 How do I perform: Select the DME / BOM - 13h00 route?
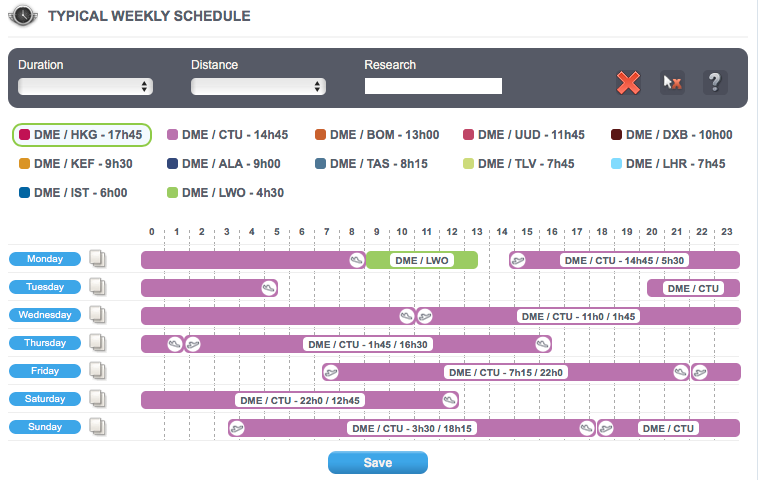(377, 135)
